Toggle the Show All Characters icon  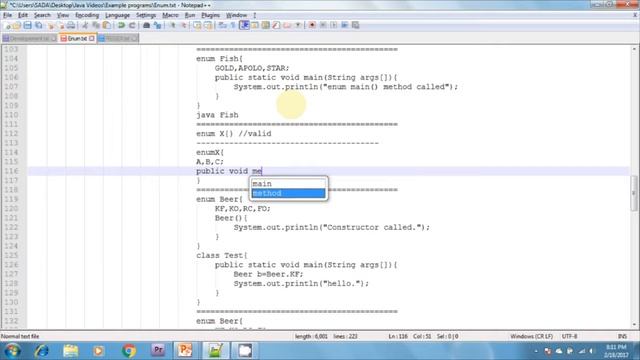[x=233, y=25]
